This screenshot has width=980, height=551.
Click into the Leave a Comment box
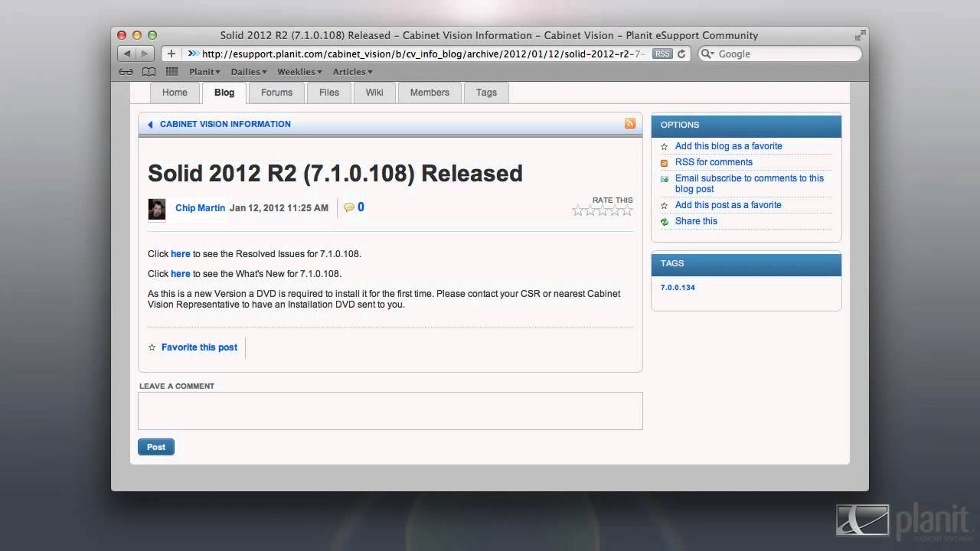(x=390, y=411)
